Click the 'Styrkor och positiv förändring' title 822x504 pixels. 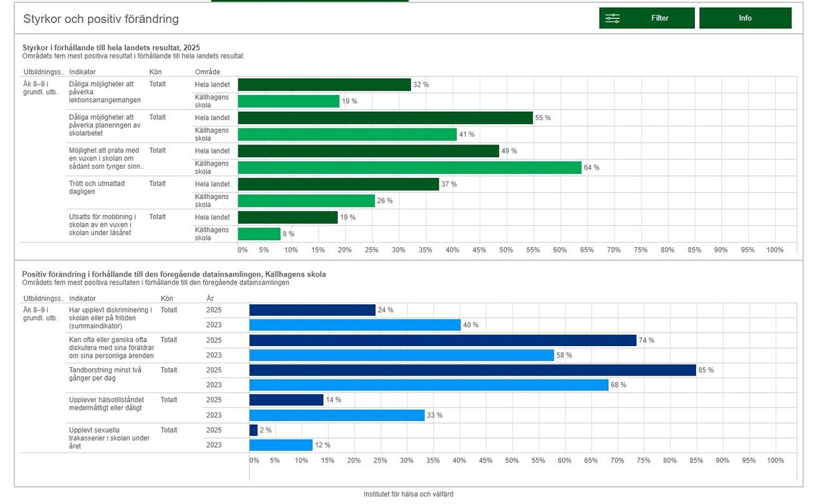click(x=101, y=19)
